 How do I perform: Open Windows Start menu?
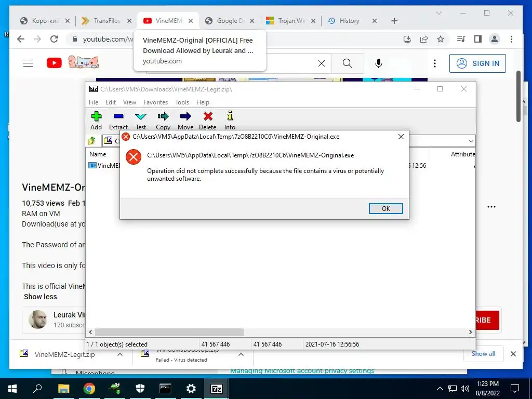tap(12, 388)
